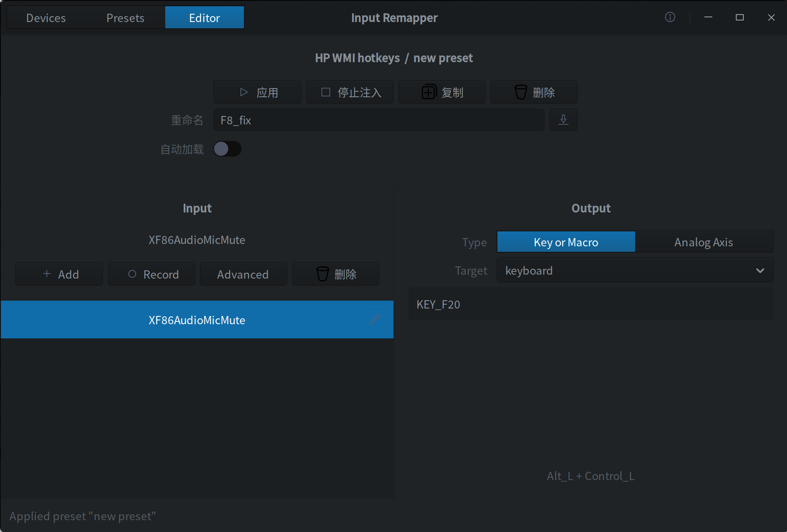The height and width of the screenshot is (532, 787).
Task: Duplicate the preset with 复制 button
Action: (442, 92)
